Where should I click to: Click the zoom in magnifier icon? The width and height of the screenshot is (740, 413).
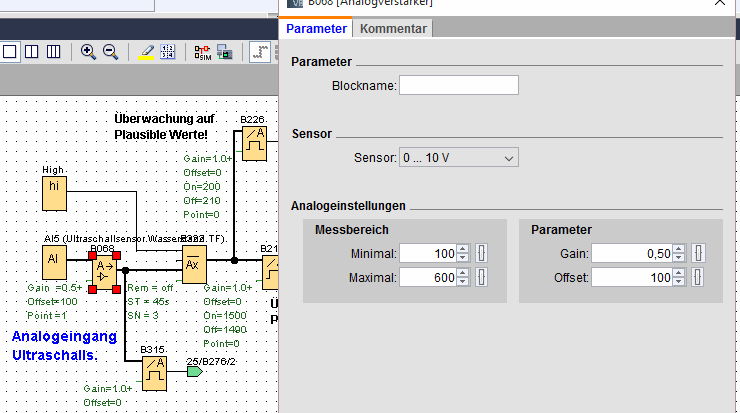tap(88, 51)
